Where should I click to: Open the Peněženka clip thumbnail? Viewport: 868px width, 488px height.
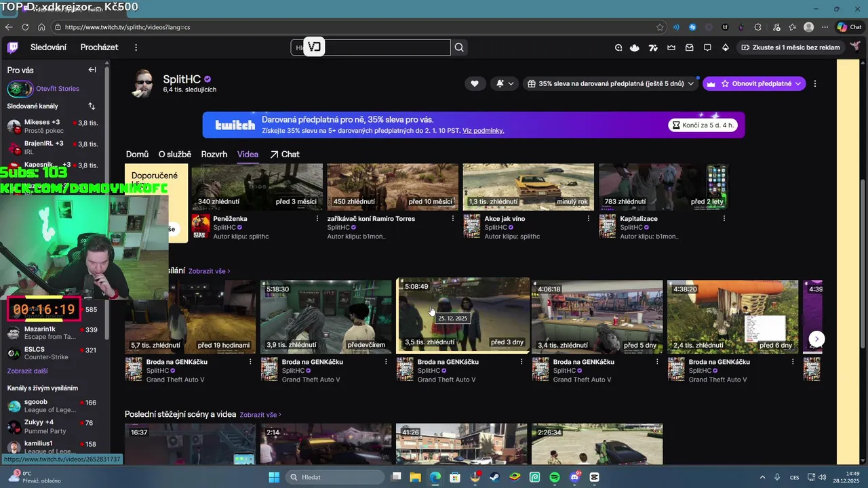click(x=257, y=187)
